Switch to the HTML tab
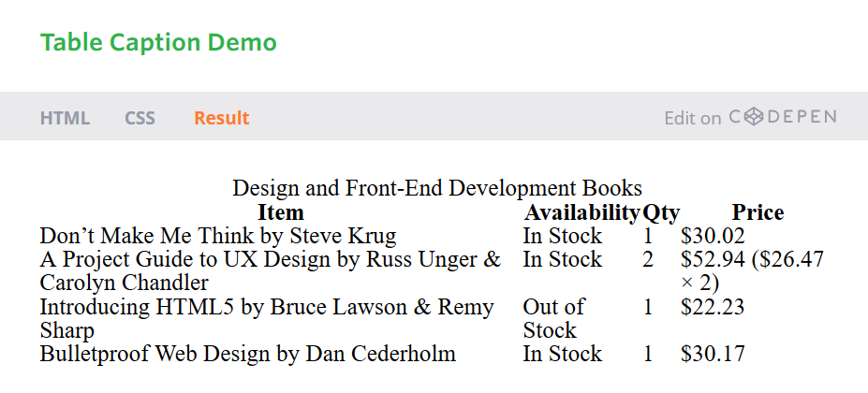The height and width of the screenshot is (393, 868). click(65, 118)
